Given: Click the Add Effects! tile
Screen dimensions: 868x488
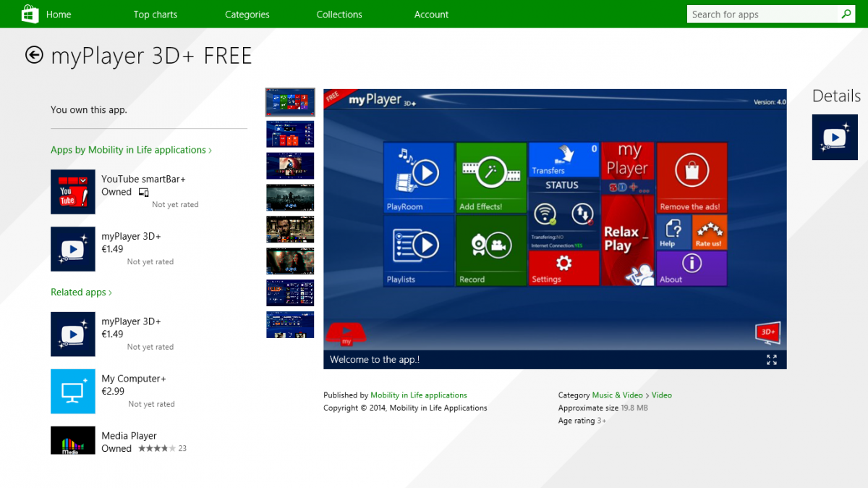Looking at the screenshot, I should pos(491,177).
